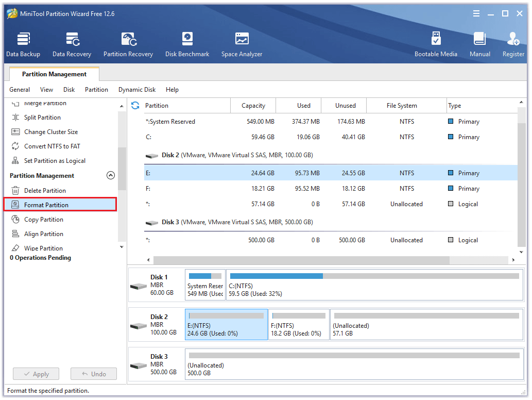Screen dimensions: 532x400
Task: Open the Partition Recovery wizard
Action: 128,43
